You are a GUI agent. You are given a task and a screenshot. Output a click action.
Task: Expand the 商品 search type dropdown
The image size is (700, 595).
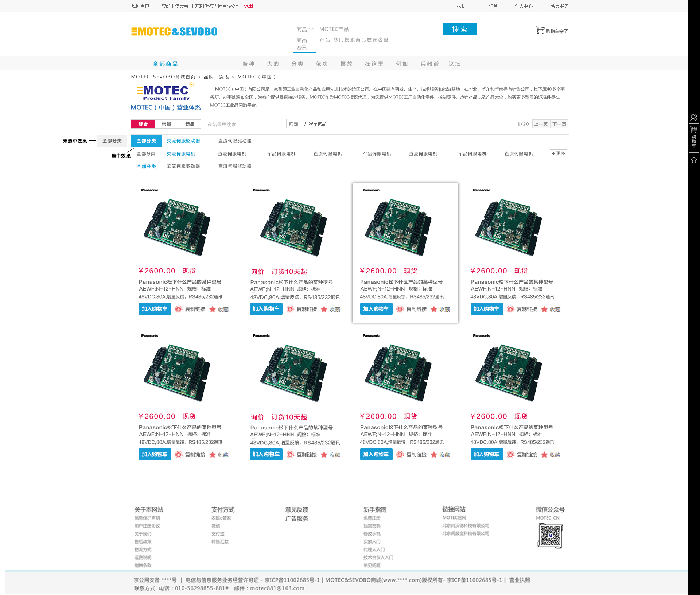[x=304, y=29]
